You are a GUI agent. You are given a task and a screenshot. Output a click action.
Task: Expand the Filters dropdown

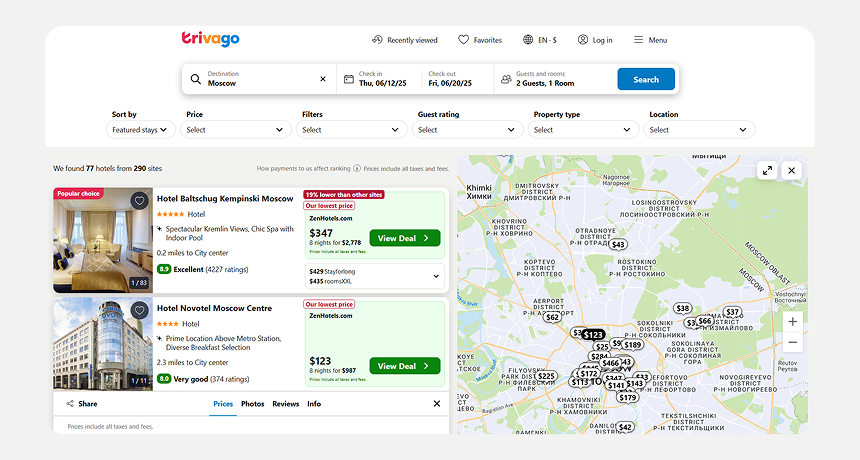(x=351, y=130)
